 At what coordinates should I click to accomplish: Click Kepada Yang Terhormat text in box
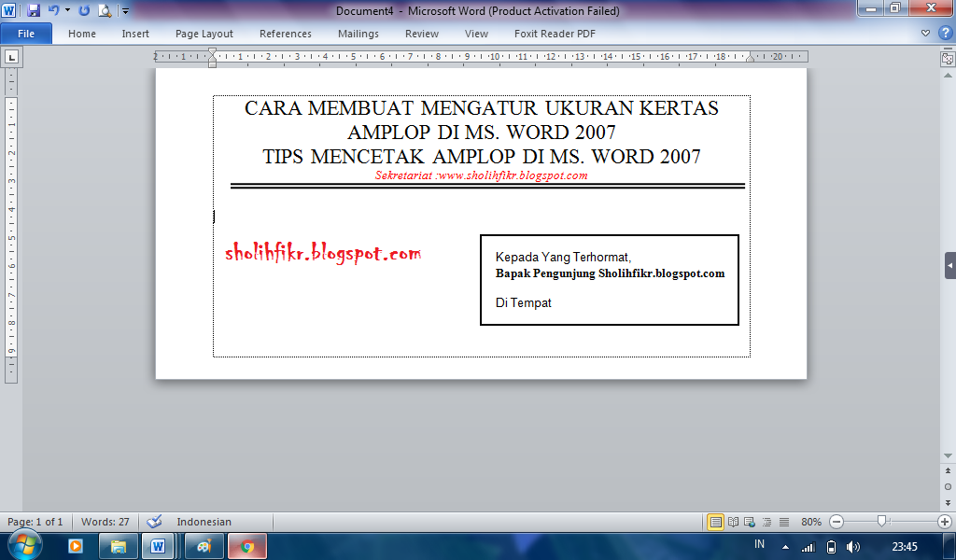563,258
